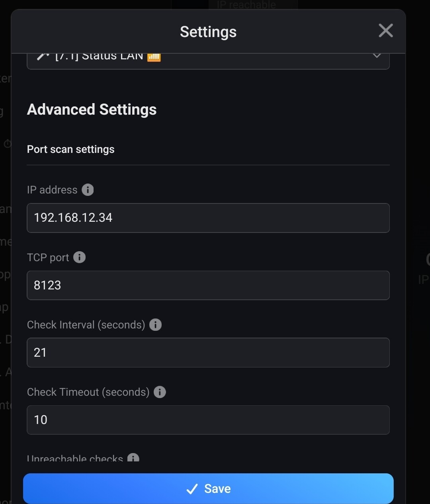Click the Check Timeout field showing 10
Screen dimensions: 430x504
tap(208, 420)
